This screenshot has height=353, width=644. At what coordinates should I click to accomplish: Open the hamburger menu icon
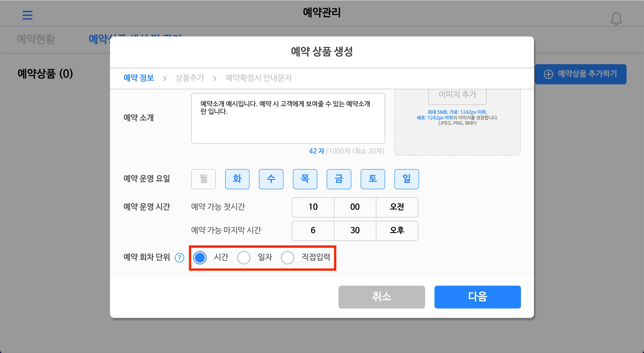point(28,15)
